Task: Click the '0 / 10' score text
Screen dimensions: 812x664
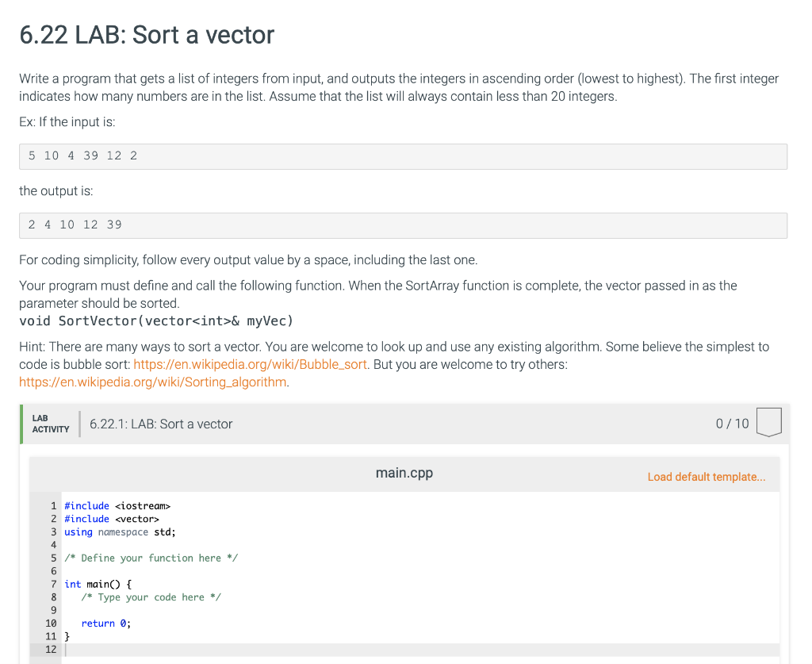Action: pos(732,424)
